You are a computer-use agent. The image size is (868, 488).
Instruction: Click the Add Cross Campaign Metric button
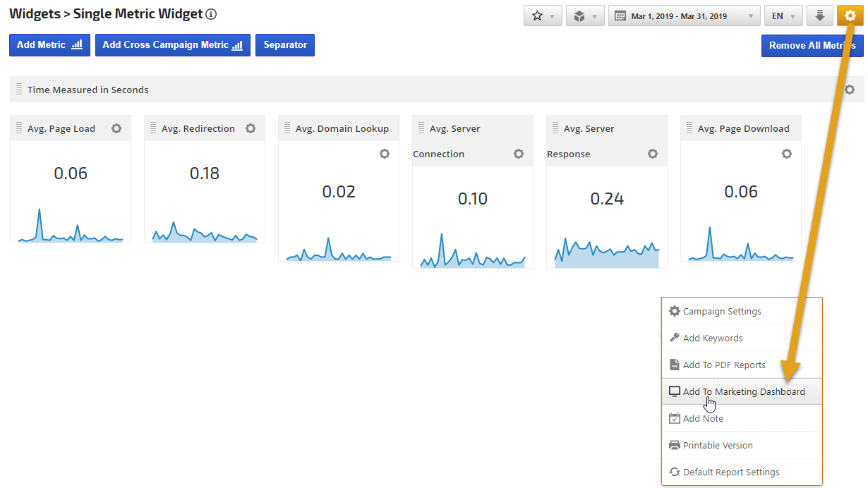(172, 45)
